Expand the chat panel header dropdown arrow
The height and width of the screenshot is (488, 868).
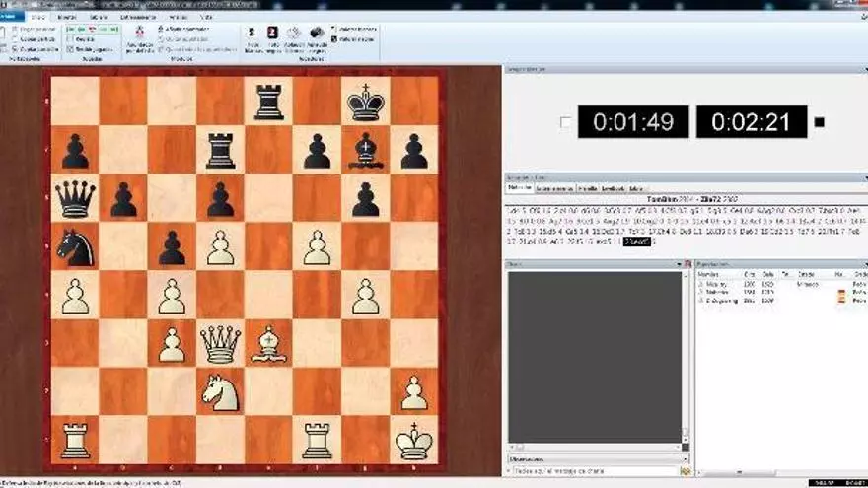[678, 264]
